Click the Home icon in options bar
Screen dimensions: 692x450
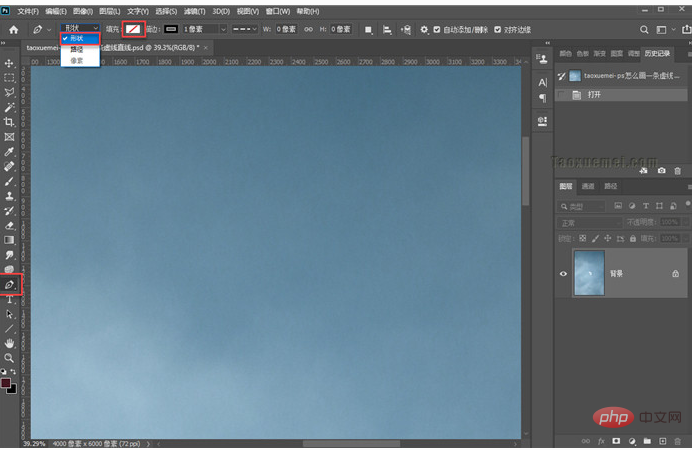coord(13,30)
